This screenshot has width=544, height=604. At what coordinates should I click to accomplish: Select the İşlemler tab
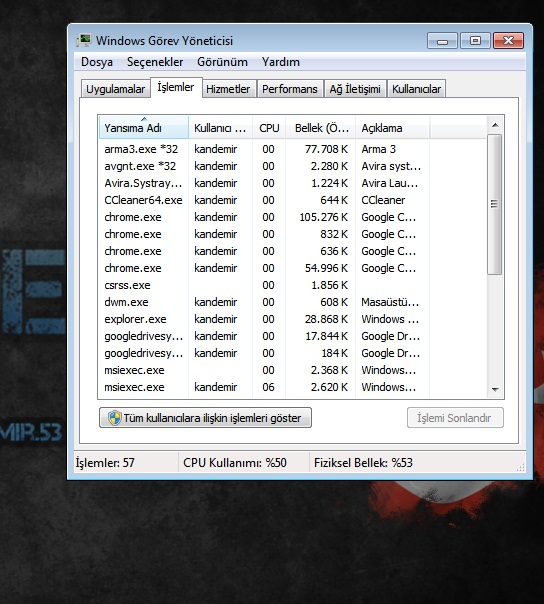[x=176, y=87]
